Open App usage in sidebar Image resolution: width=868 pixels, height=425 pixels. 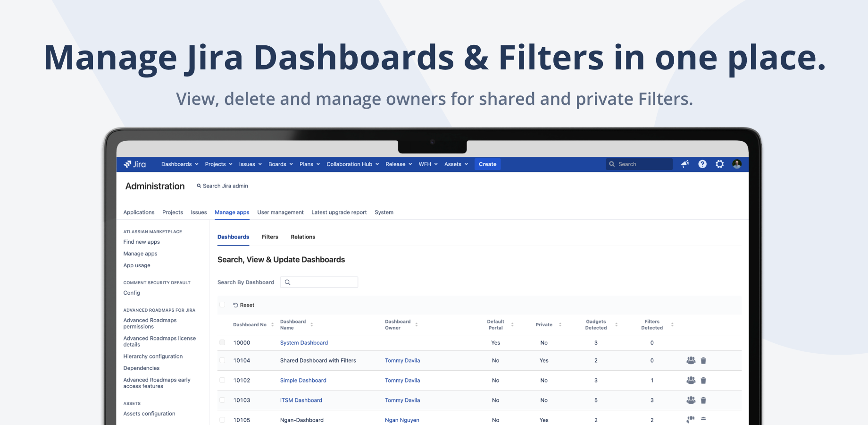[137, 265]
